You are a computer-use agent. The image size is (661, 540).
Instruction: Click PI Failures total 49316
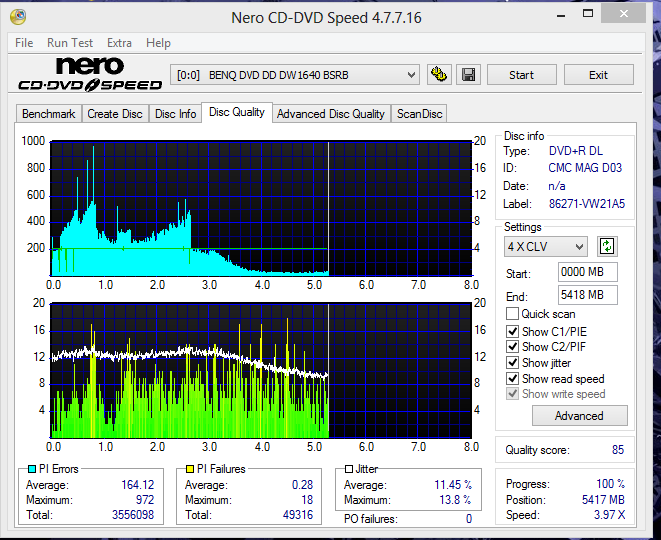[298, 515]
